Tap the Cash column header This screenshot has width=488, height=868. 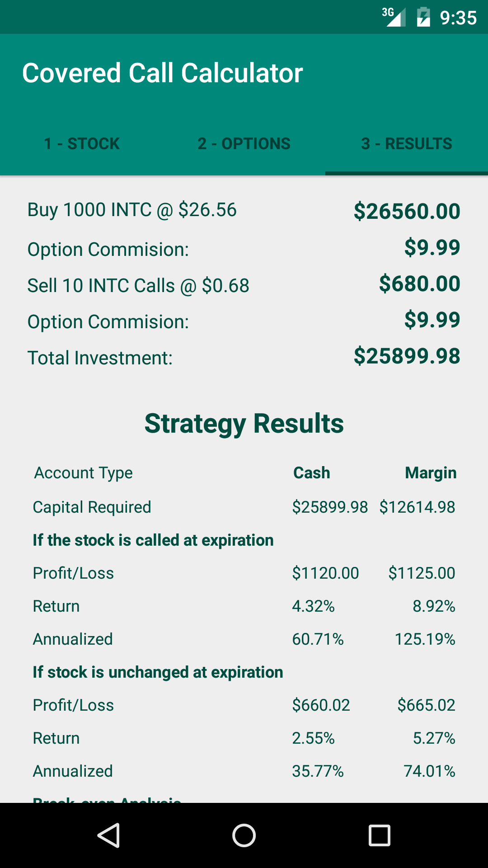coord(312,473)
